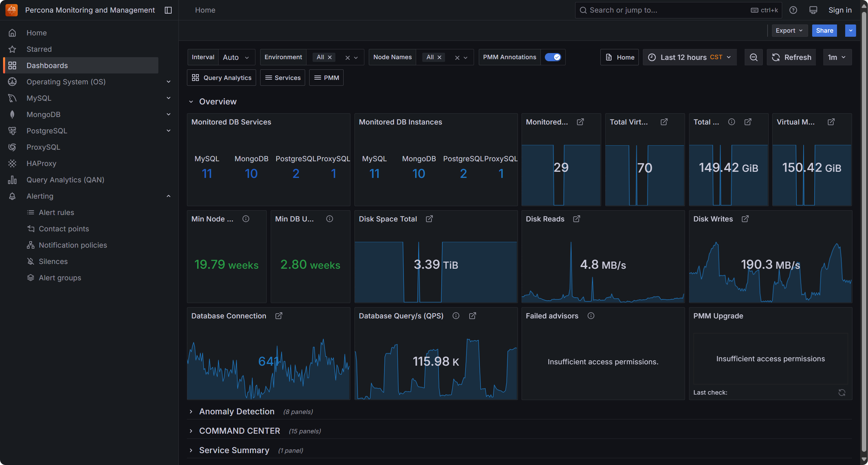This screenshot has width=868, height=465.
Task: Click the Search or jump to field
Action: [678, 10]
